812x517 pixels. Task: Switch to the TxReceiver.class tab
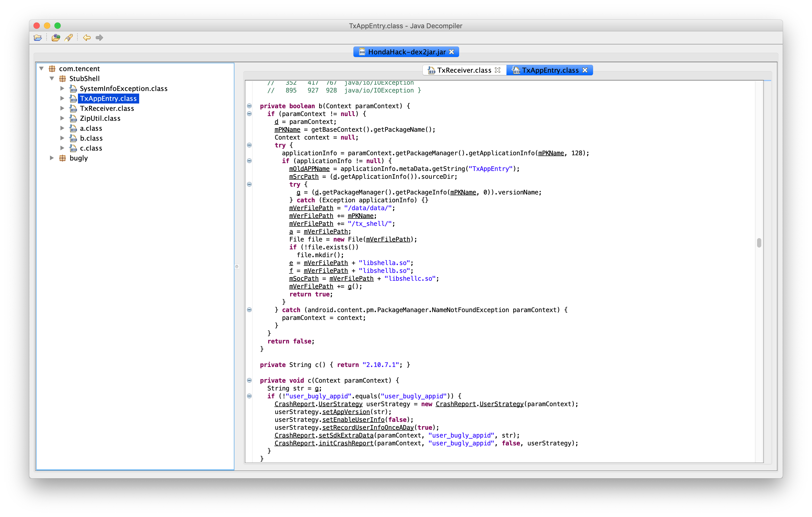click(x=464, y=70)
